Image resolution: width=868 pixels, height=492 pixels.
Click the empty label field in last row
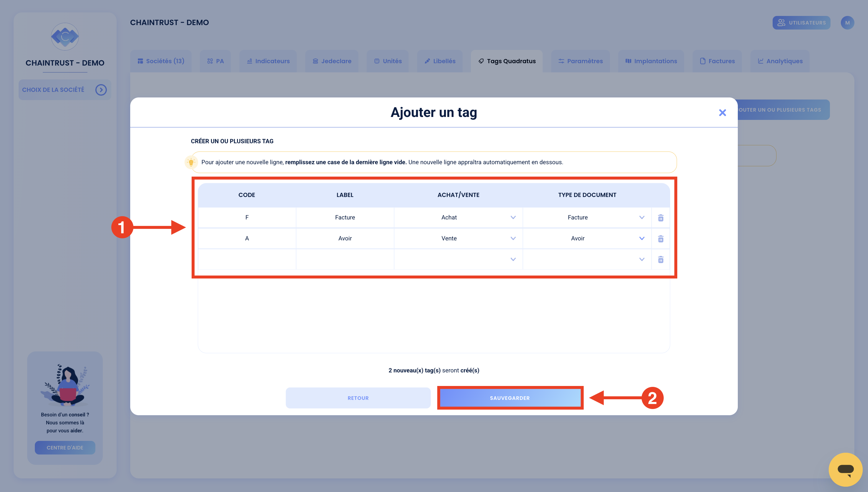click(345, 259)
